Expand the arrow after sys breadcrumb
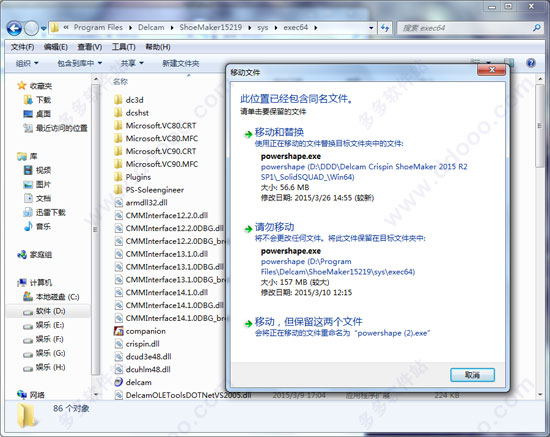The height and width of the screenshot is (437, 550). coord(276,28)
